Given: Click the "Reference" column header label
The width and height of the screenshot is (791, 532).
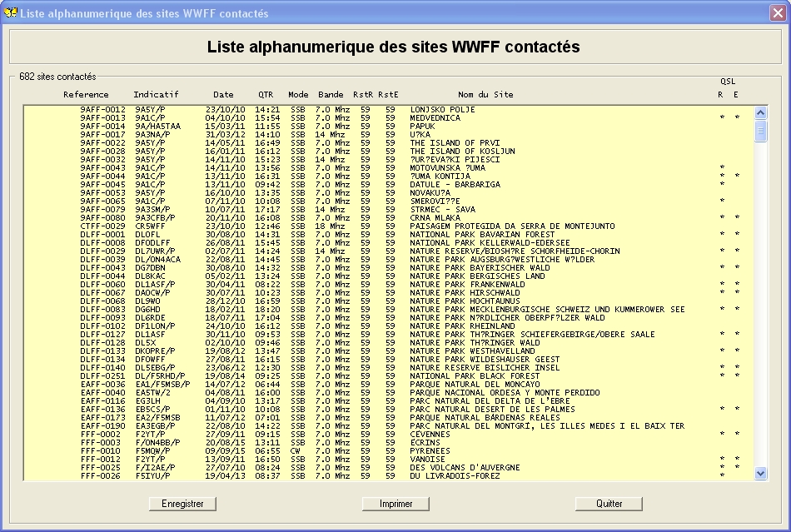Looking at the screenshot, I should (x=86, y=94).
